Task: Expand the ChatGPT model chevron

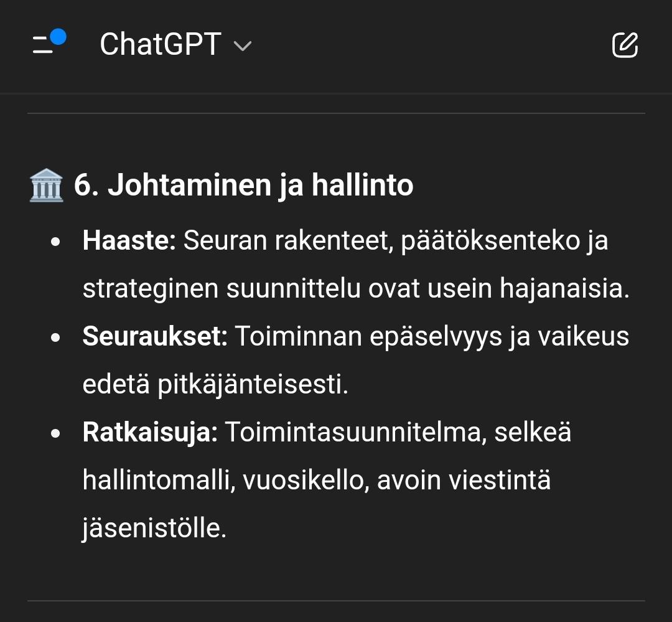Action: coord(242,46)
